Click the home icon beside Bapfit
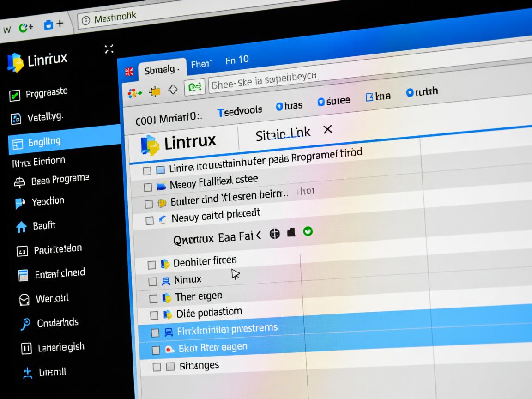This screenshot has width=532, height=399. [x=21, y=227]
